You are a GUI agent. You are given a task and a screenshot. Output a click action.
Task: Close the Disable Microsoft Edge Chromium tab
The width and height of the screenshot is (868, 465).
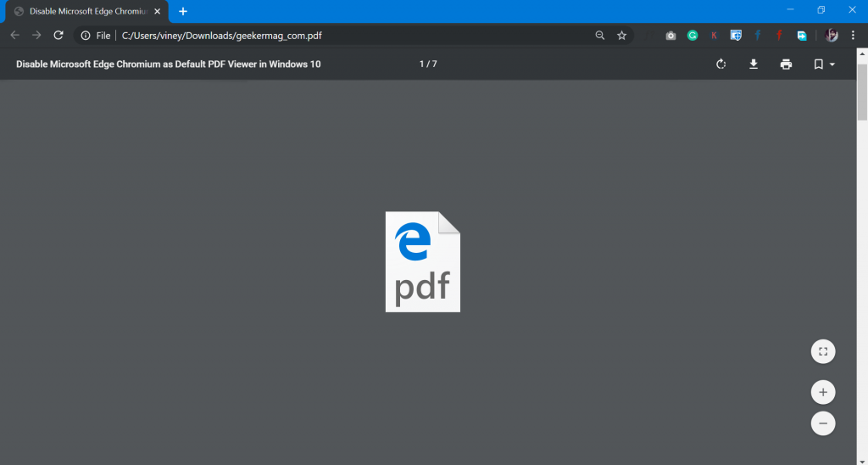[157, 12]
